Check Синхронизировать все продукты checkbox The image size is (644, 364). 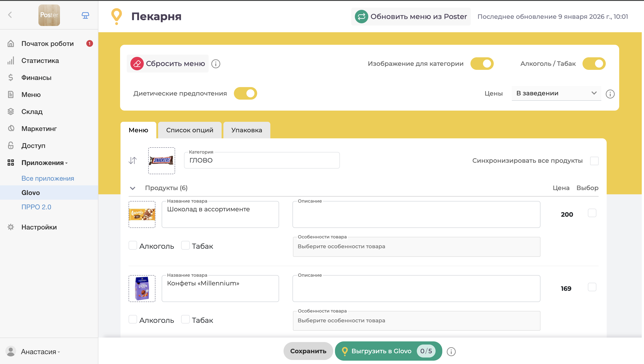click(594, 161)
